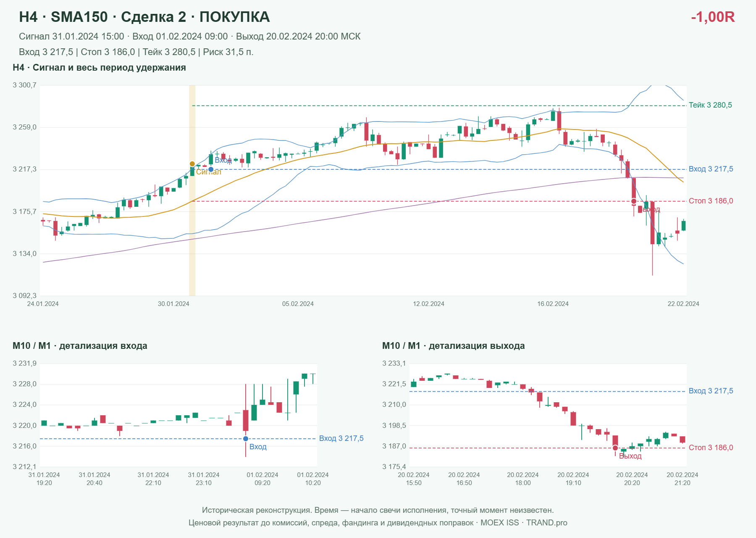756x538 pixels.
Task: Click the 'Вход 3 217,5' label in entry detail chart
Action: [x=341, y=438]
